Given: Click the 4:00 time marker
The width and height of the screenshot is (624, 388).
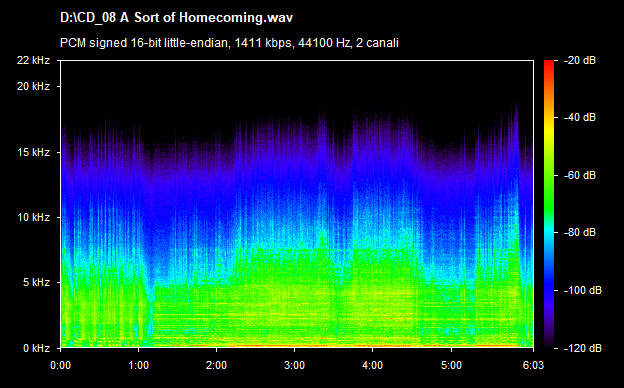Looking at the screenshot, I should click(372, 365).
